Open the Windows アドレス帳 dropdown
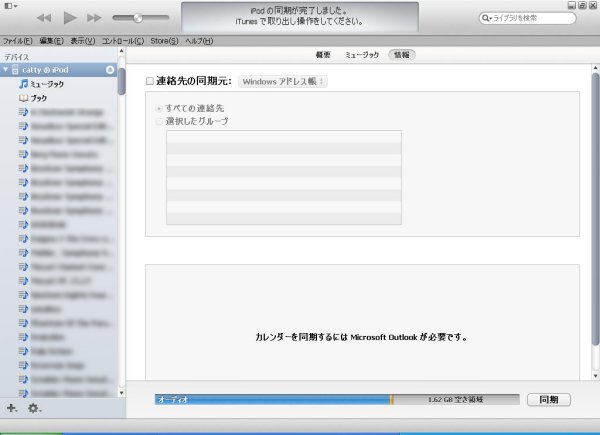 [283, 81]
